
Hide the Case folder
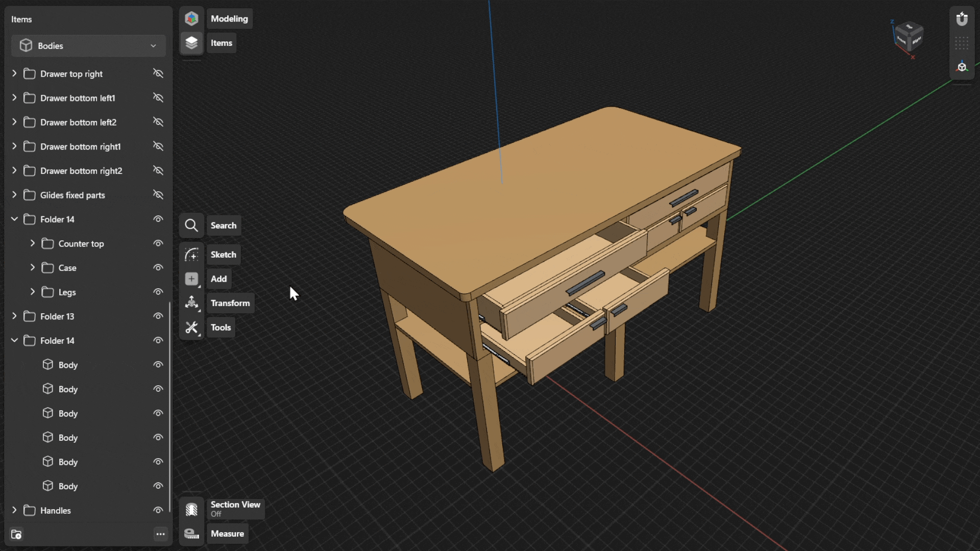click(x=158, y=267)
